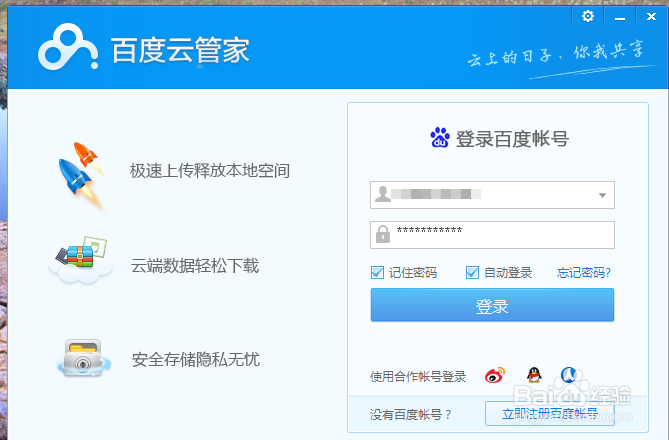Click the 极速上传释放本地空间 text
The width and height of the screenshot is (669, 440).
click(x=209, y=171)
